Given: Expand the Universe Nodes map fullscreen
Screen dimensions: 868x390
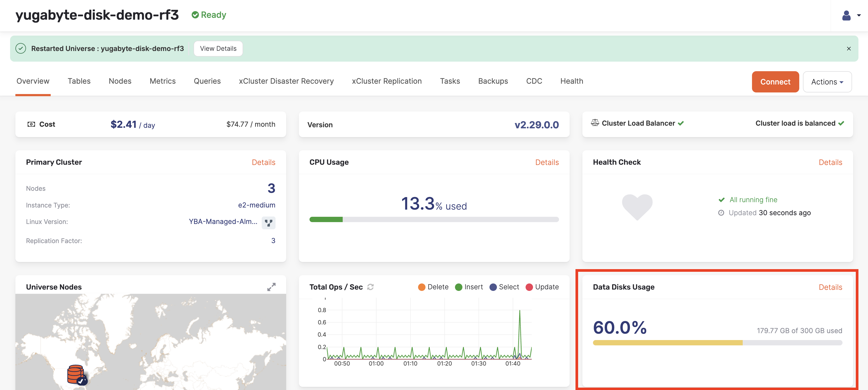Looking at the screenshot, I should click(271, 287).
